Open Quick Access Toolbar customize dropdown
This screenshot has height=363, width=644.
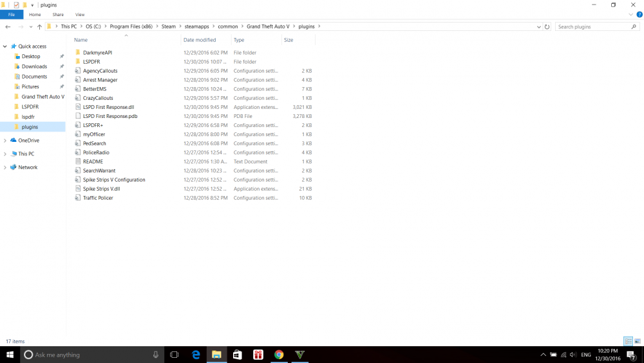(32, 5)
